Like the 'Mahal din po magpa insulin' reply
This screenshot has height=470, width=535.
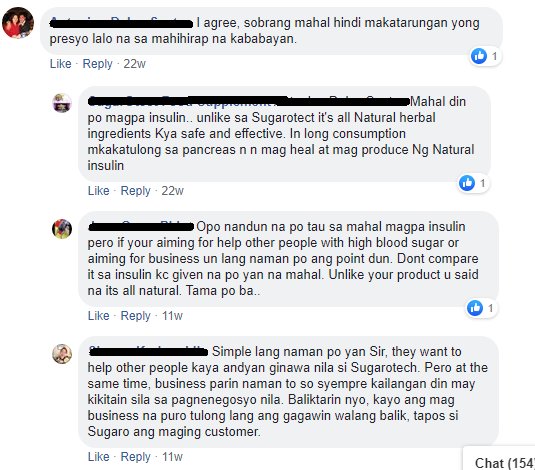(x=99, y=190)
